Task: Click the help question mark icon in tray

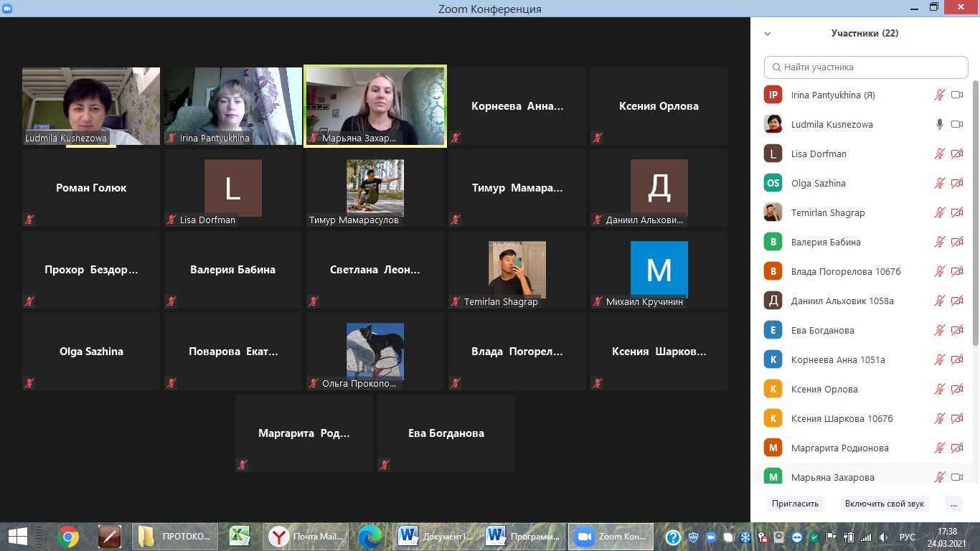Action: pyautogui.click(x=673, y=537)
